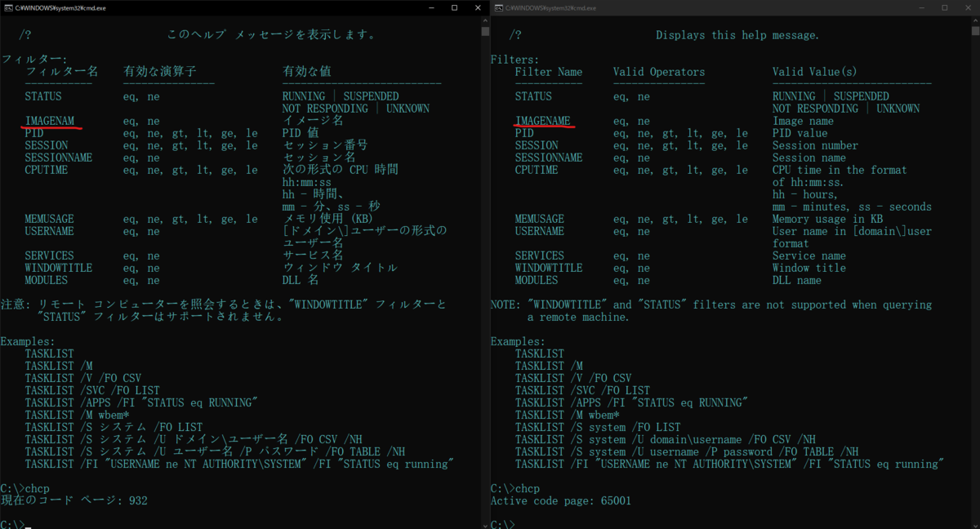The width and height of the screenshot is (980, 529).
Task: Click the Valid Value(s) column header
Action: coord(815,72)
